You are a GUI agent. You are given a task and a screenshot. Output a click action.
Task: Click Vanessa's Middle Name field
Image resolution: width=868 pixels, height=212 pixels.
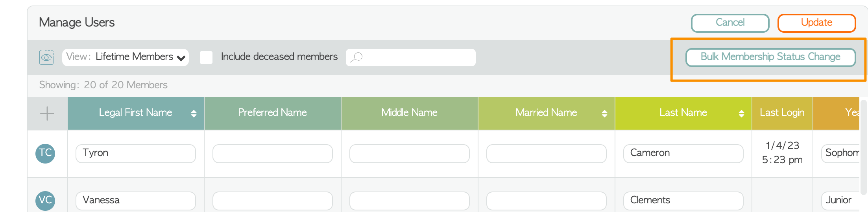pyautogui.click(x=410, y=201)
